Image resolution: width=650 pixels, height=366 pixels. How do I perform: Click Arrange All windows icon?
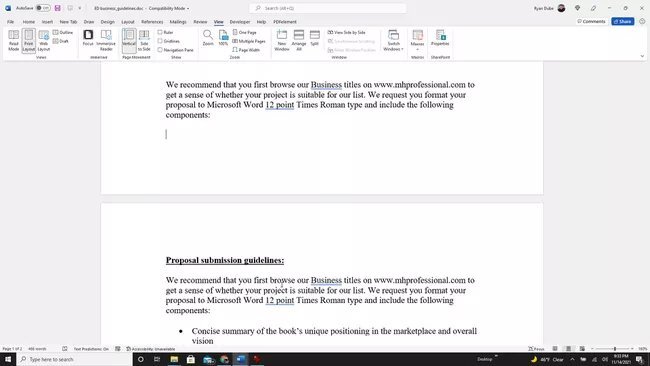(x=298, y=40)
